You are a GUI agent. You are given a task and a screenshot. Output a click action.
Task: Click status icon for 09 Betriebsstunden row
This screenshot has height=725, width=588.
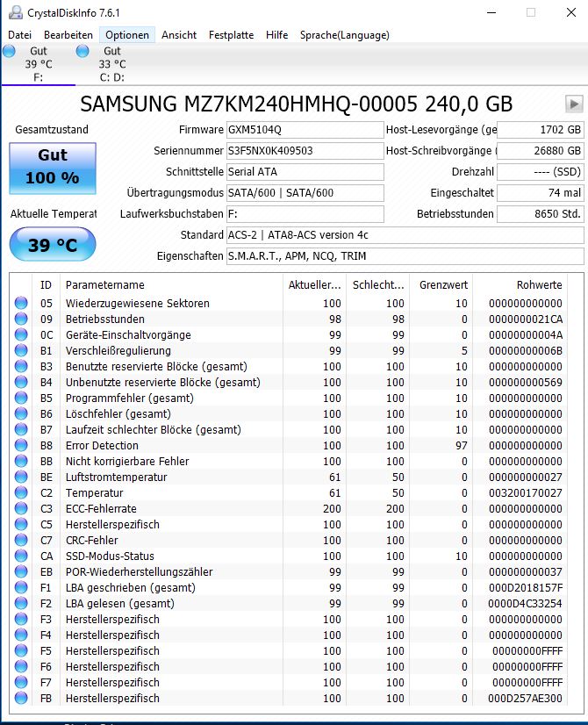point(21,319)
